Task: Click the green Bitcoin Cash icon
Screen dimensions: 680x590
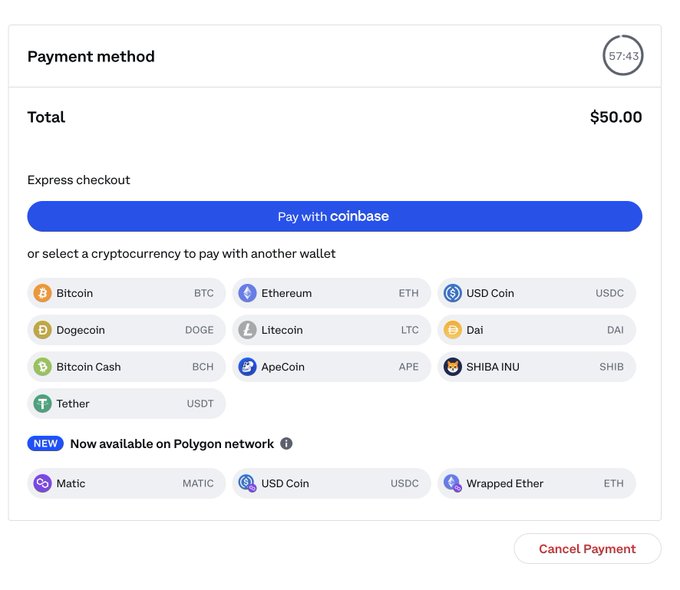Action: 42,367
